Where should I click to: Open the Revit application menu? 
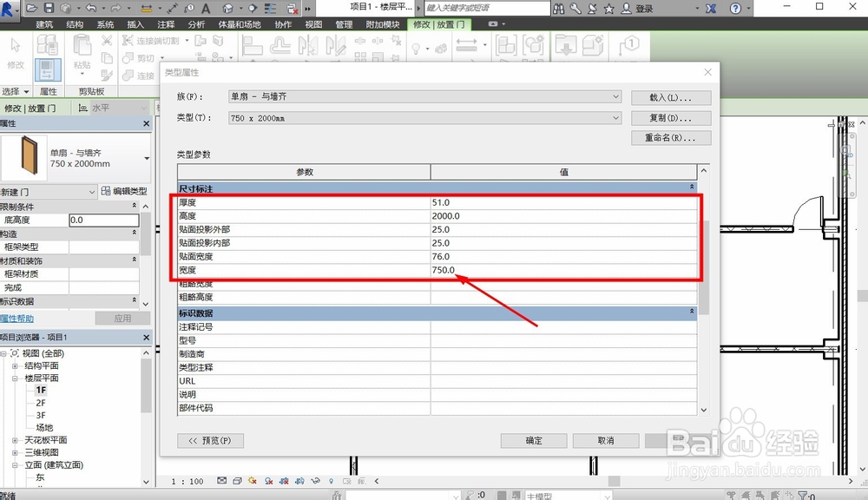click(8, 9)
